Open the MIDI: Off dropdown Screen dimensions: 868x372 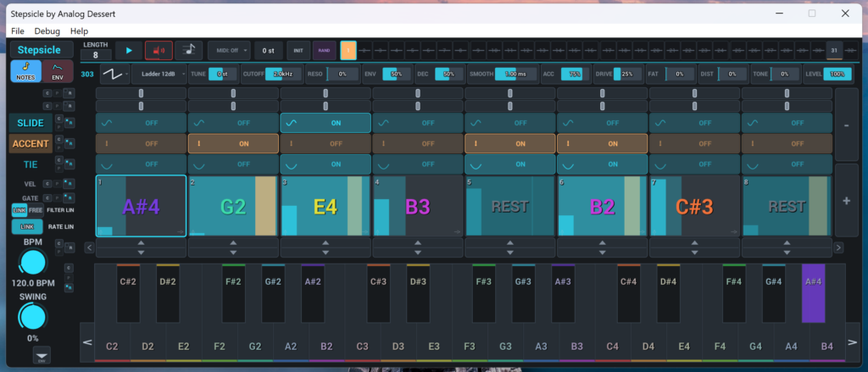coord(229,50)
